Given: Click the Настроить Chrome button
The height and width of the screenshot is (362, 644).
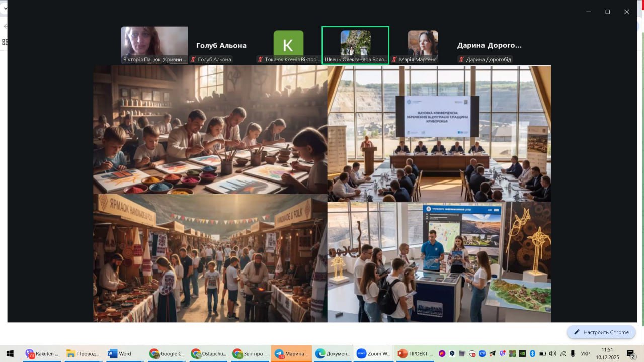Looking at the screenshot, I should pyautogui.click(x=601, y=332).
